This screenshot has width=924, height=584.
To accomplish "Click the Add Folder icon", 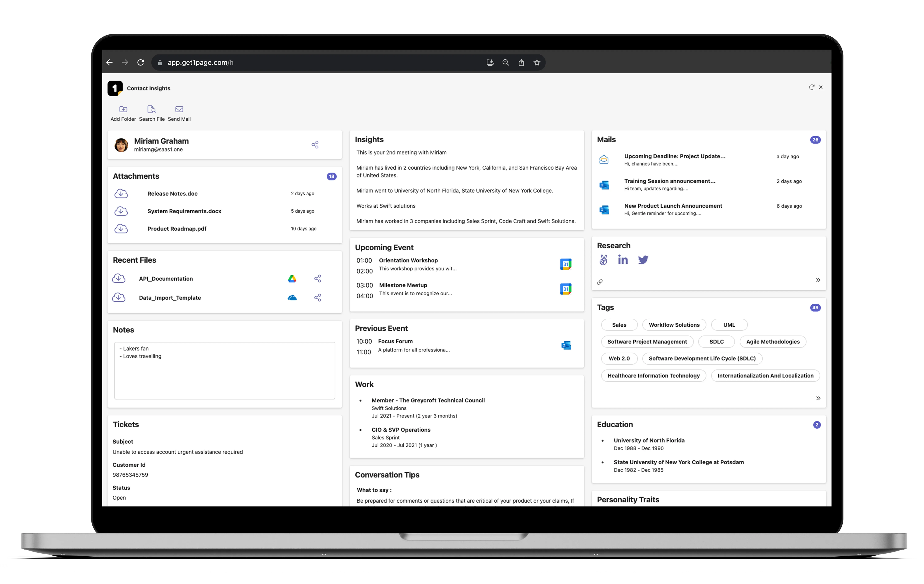I will [123, 109].
